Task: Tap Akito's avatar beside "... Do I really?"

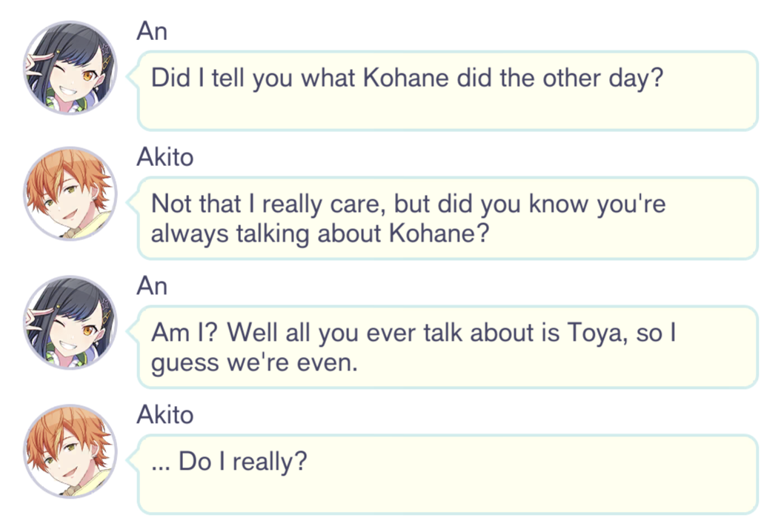Action: tap(70, 451)
